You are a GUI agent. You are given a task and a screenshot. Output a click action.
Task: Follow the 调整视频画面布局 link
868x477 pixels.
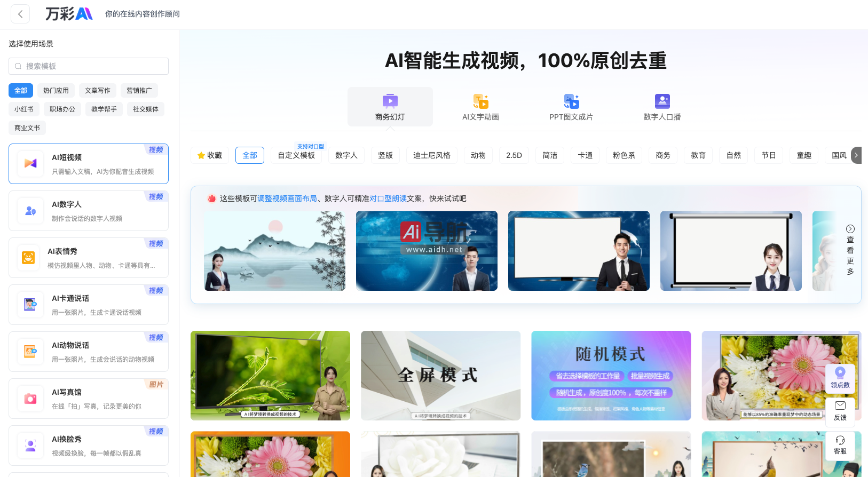287,198
